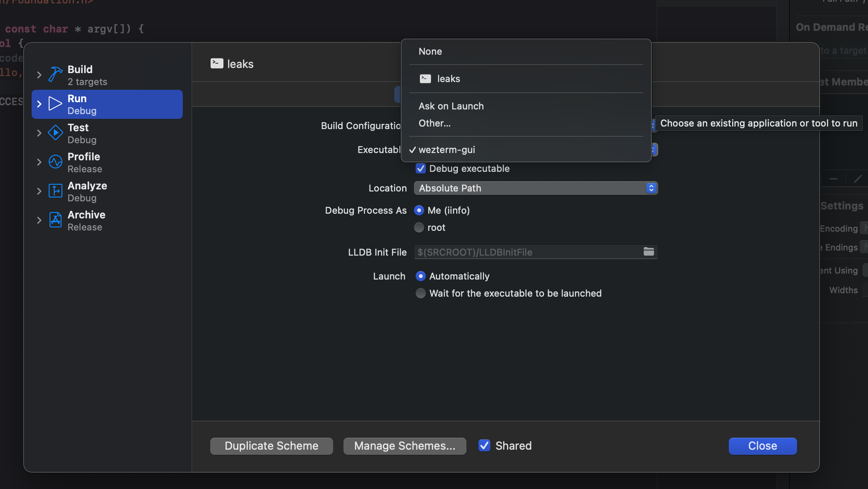Click the Run play triangle icon
868x489 pixels.
(x=55, y=104)
